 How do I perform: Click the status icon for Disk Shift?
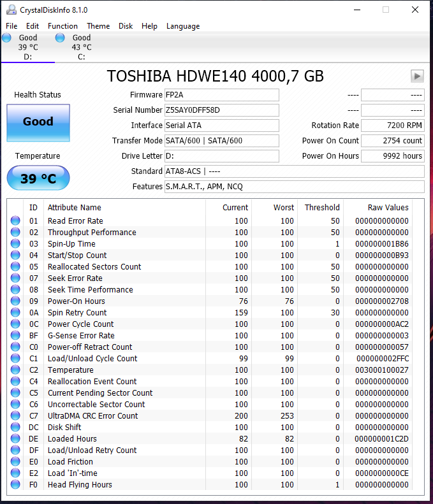15,427
